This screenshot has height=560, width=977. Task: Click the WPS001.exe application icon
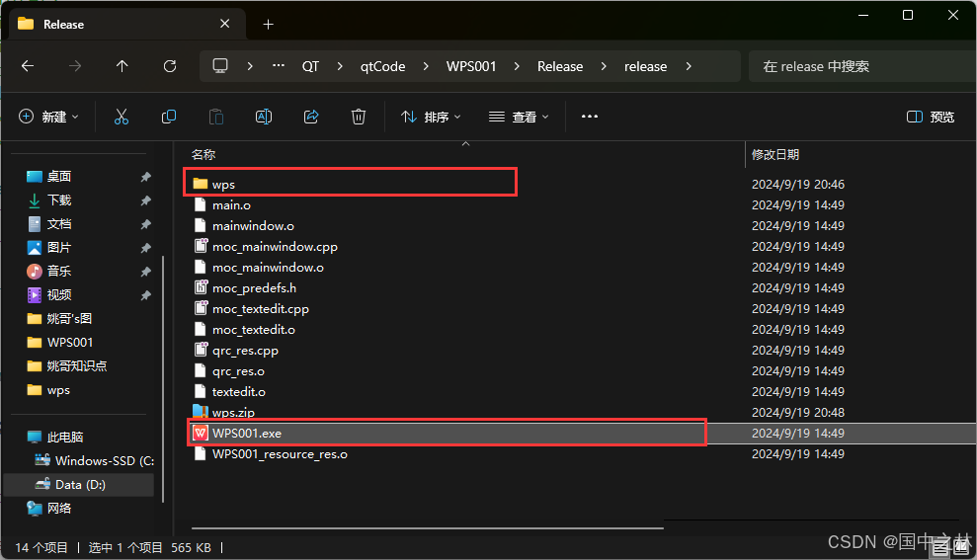[200, 433]
